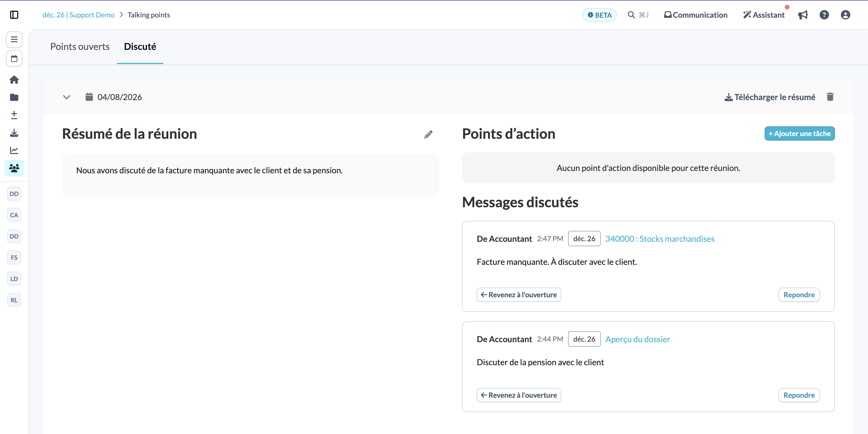Screen dimensions: 868x434
Task: Click the 04/08/2026 date text
Action: tap(120, 97)
